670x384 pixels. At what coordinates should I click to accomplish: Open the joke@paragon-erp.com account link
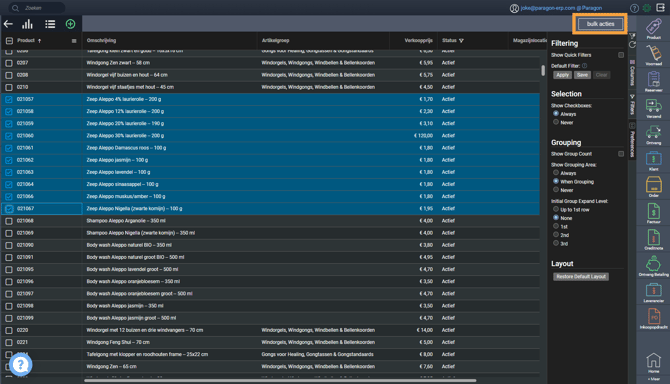pyautogui.click(x=561, y=8)
